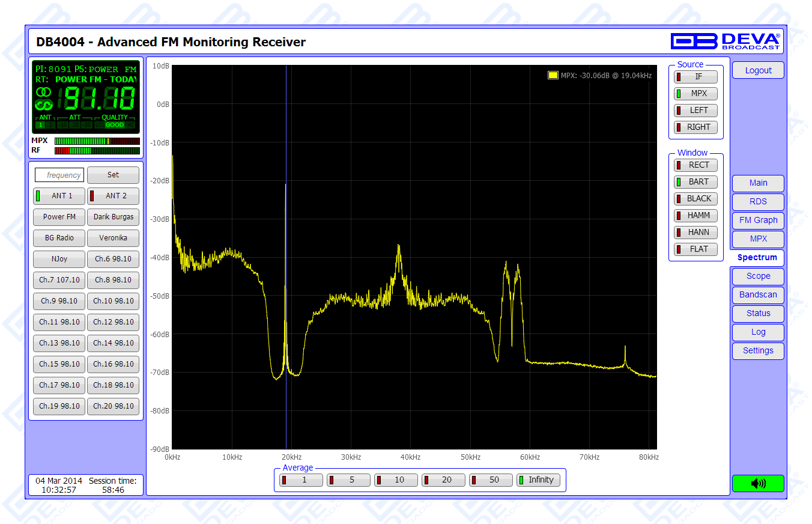The width and height of the screenshot is (812, 524).
Task: Set averaging to Infinity
Action: pos(538,480)
